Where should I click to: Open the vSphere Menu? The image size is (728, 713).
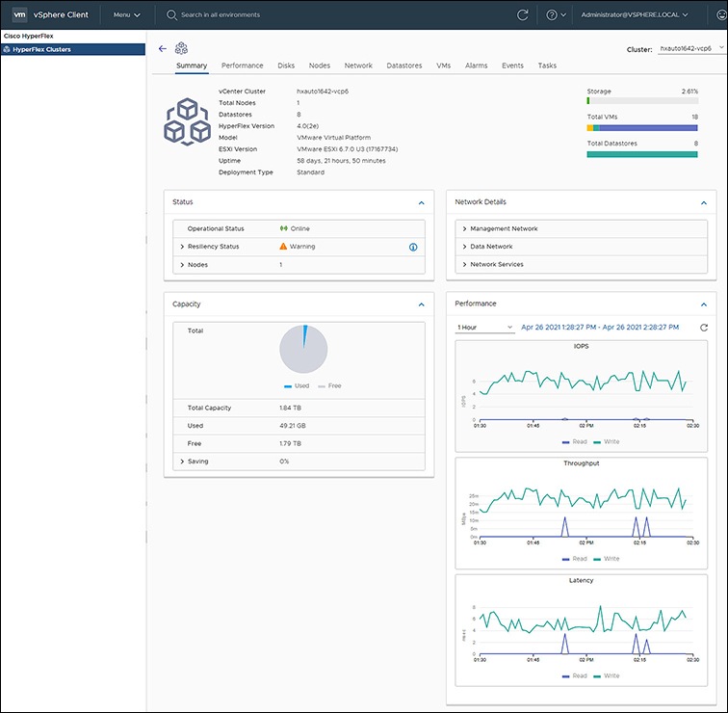pos(126,15)
